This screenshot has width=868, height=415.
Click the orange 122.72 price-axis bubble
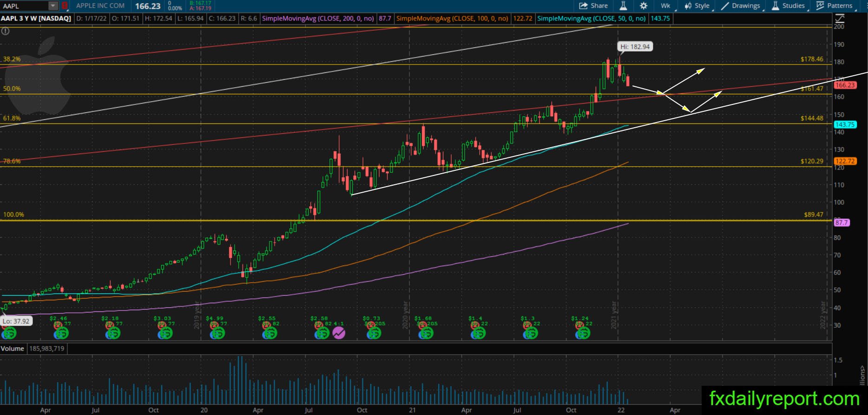(845, 161)
